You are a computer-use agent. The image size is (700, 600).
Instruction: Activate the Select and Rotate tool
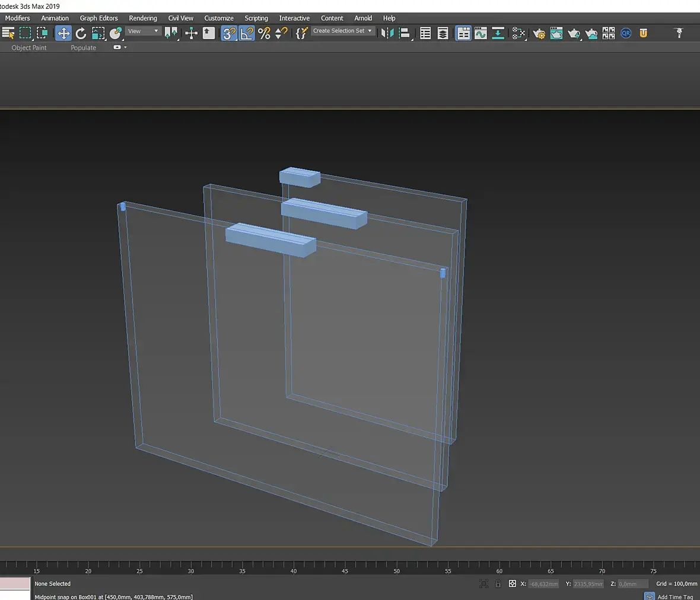(x=81, y=33)
